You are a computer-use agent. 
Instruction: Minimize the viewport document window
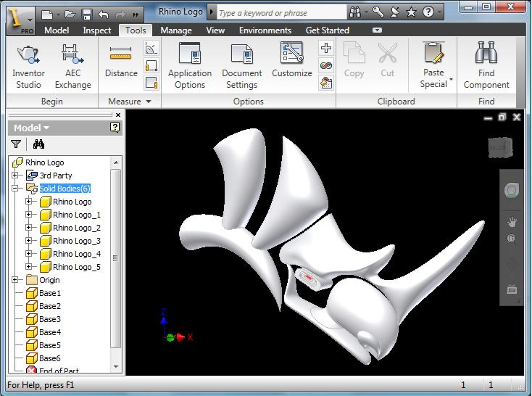pyautogui.click(x=488, y=117)
